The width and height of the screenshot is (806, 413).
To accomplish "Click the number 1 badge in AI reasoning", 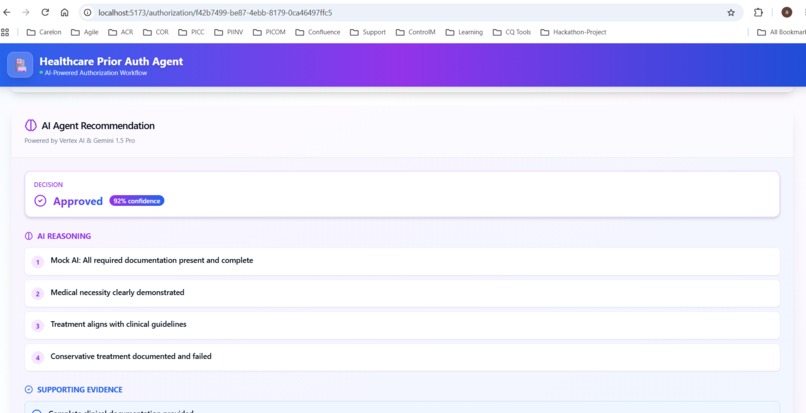I will 38,262.
